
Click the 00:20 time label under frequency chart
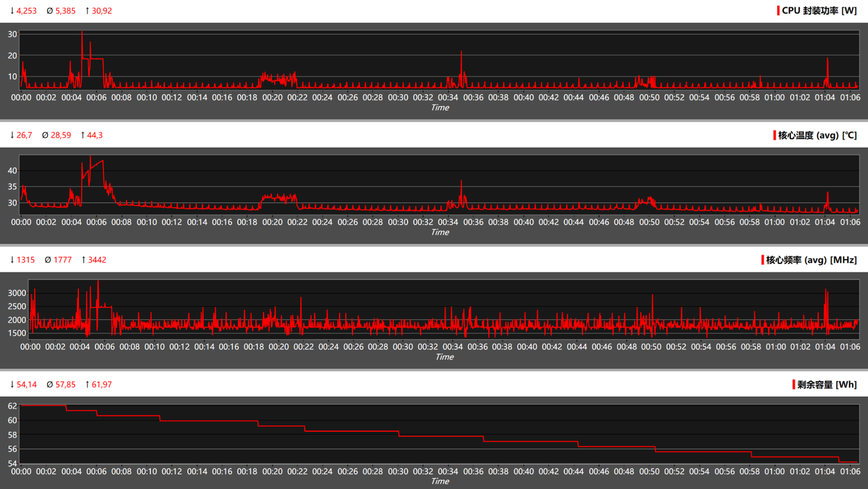(x=278, y=347)
